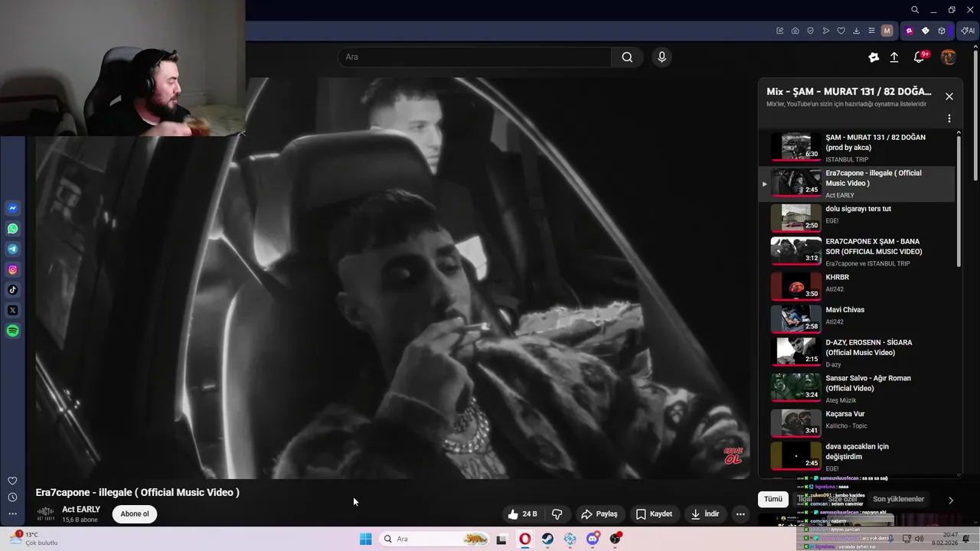Click the Windows taskbar search box
This screenshot has width=980, height=551.
pyautogui.click(x=435, y=539)
